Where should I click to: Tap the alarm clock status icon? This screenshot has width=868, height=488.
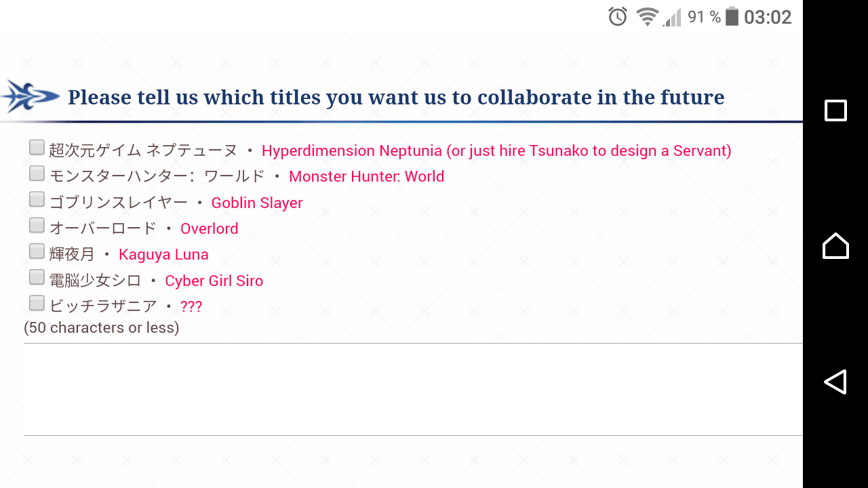(618, 16)
